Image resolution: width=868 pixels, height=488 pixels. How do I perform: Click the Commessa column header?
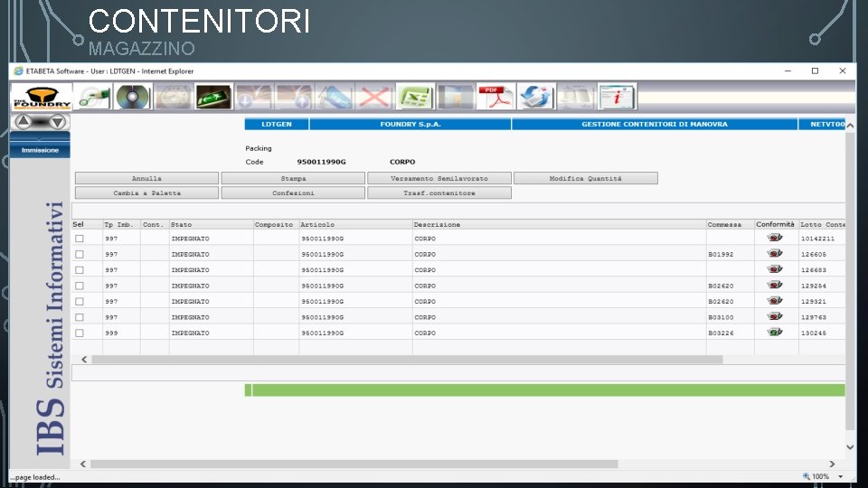(724, 225)
